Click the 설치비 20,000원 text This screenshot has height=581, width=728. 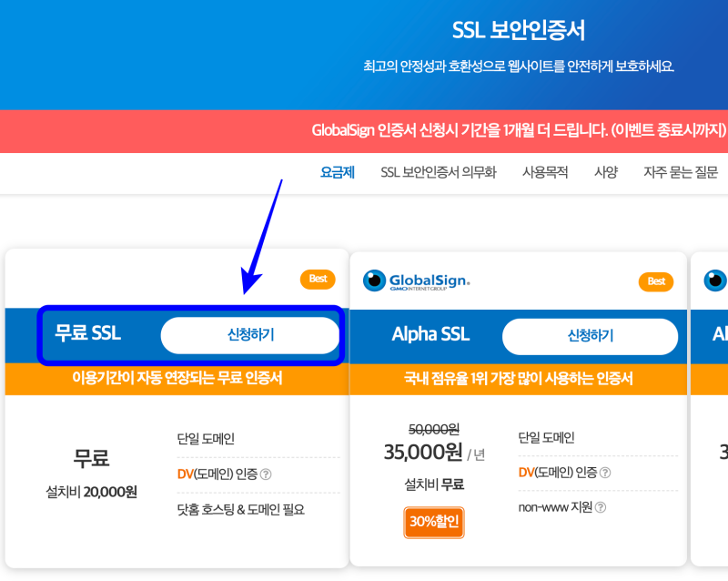pos(91,492)
